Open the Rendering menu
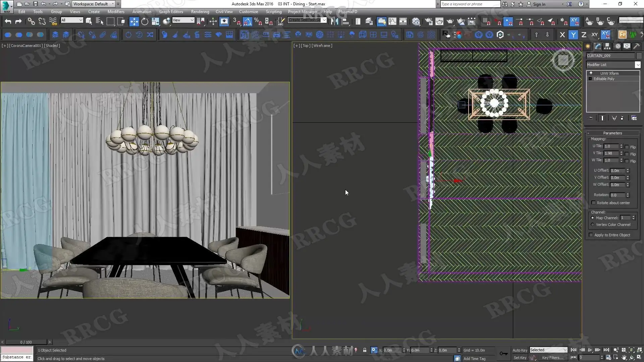The width and height of the screenshot is (644, 362). pos(200,11)
